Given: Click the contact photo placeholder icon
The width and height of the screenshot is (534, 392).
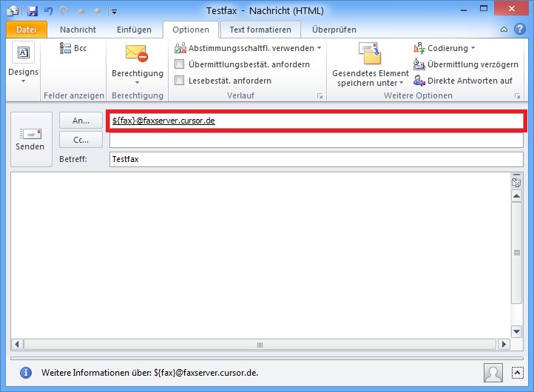Looking at the screenshot, I should [493, 373].
